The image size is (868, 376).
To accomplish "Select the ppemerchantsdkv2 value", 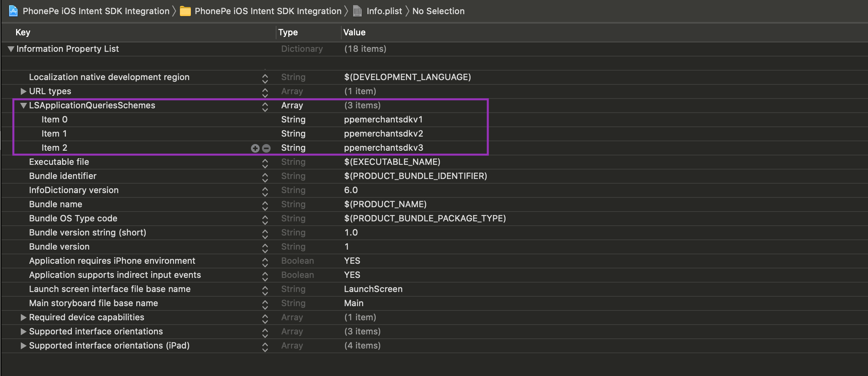I will (x=384, y=133).
